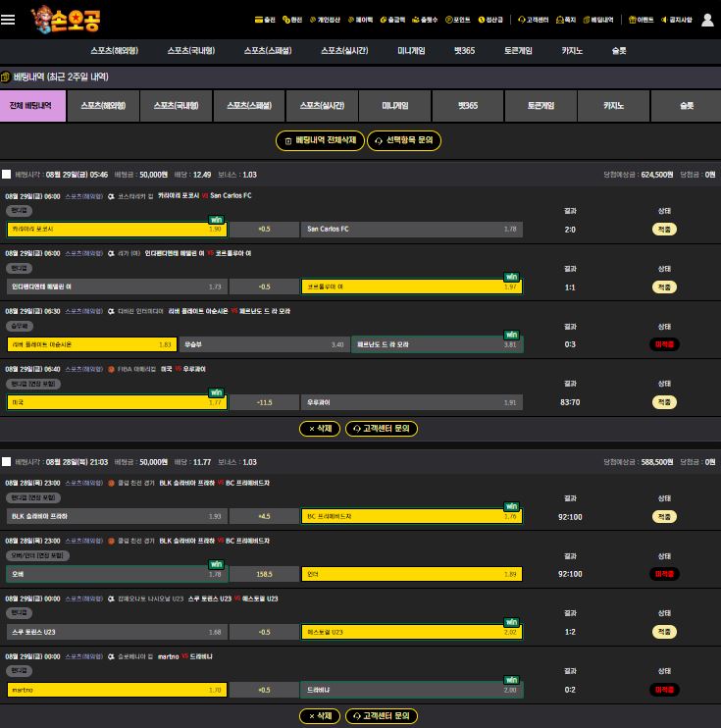Open the user profile icon
The image size is (721, 728).
tap(707, 20)
